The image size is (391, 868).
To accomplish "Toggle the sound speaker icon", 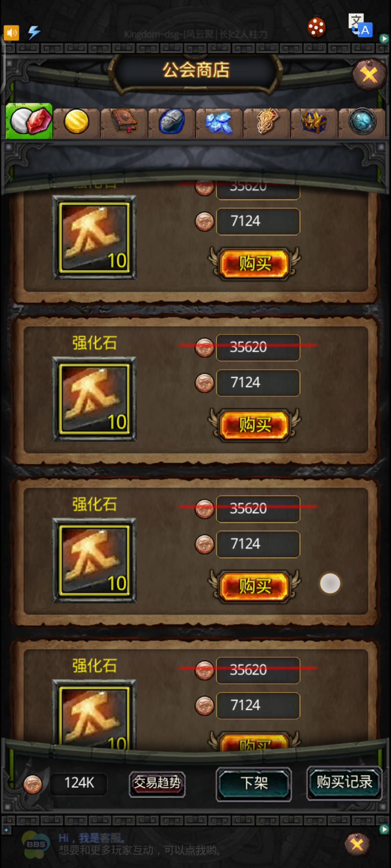I will tap(11, 33).
